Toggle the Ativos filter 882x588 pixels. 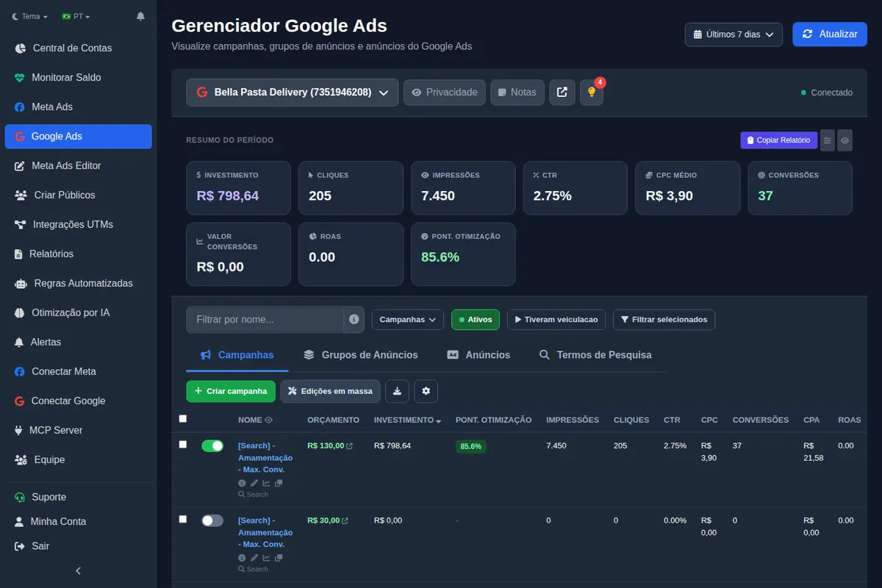[x=476, y=320]
